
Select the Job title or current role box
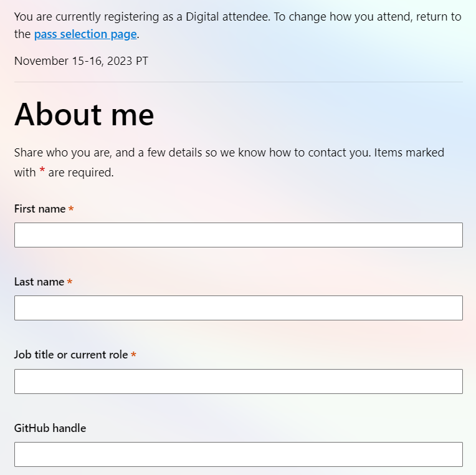(x=238, y=381)
